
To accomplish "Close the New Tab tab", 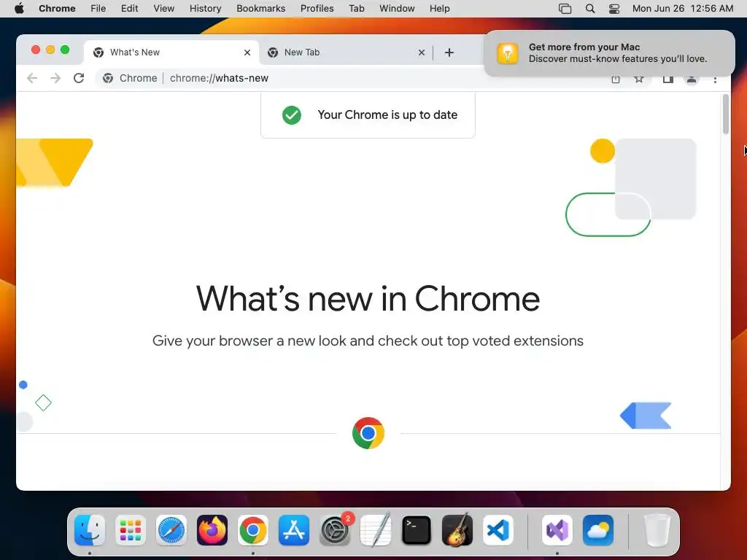I will tap(422, 52).
